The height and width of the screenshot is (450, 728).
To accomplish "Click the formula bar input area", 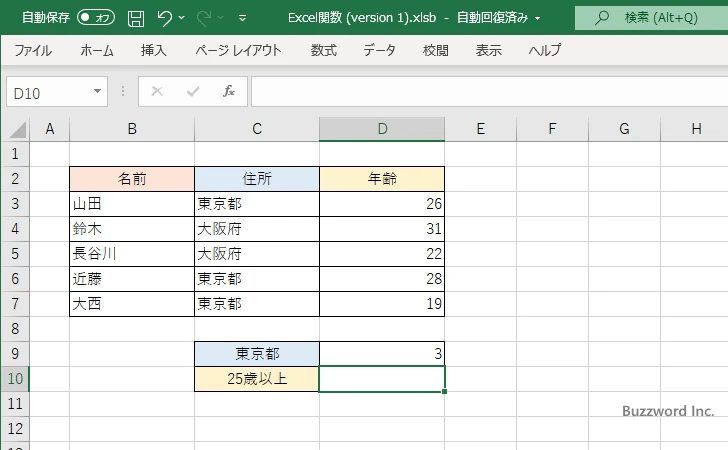I will pyautogui.click(x=490, y=92).
